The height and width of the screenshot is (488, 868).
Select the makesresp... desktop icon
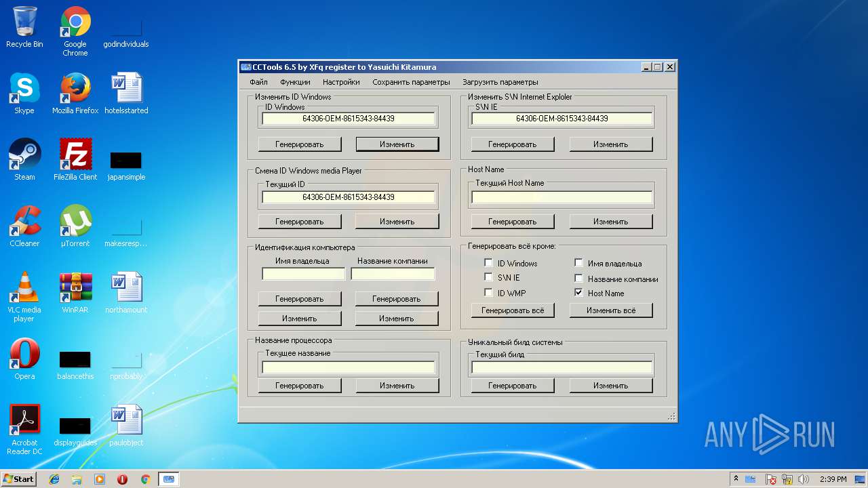coord(126,232)
